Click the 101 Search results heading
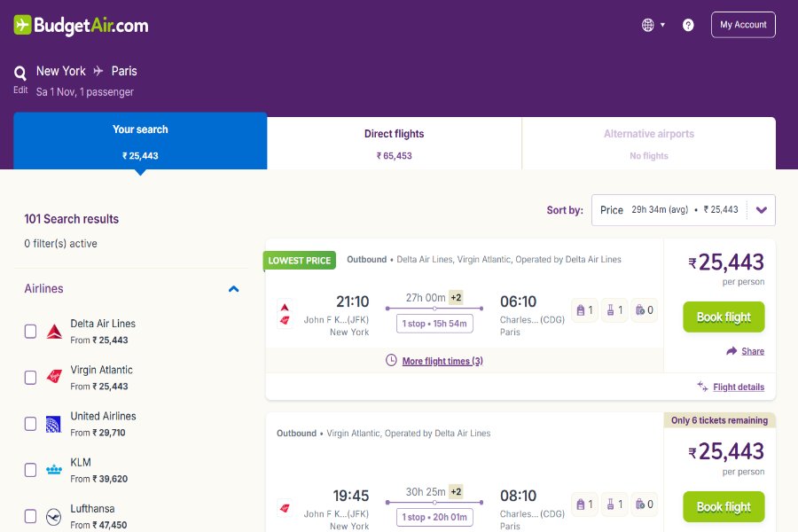Viewport: 798px width, 532px height. (71, 219)
